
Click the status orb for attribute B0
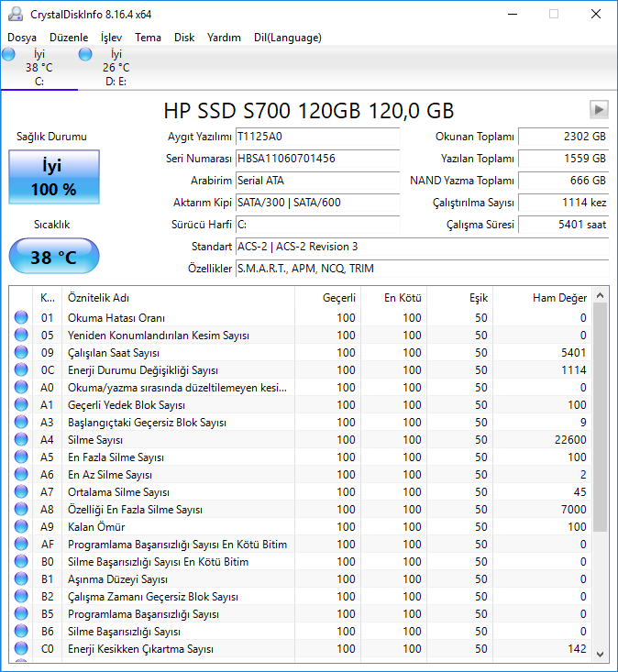click(21, 561)
